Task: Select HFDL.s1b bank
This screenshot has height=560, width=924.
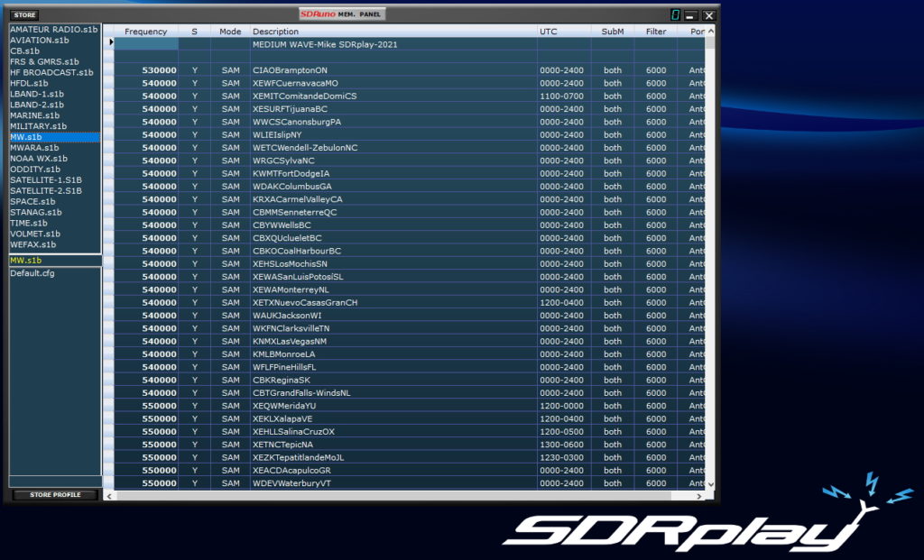Action: click(x=54, y=83)
